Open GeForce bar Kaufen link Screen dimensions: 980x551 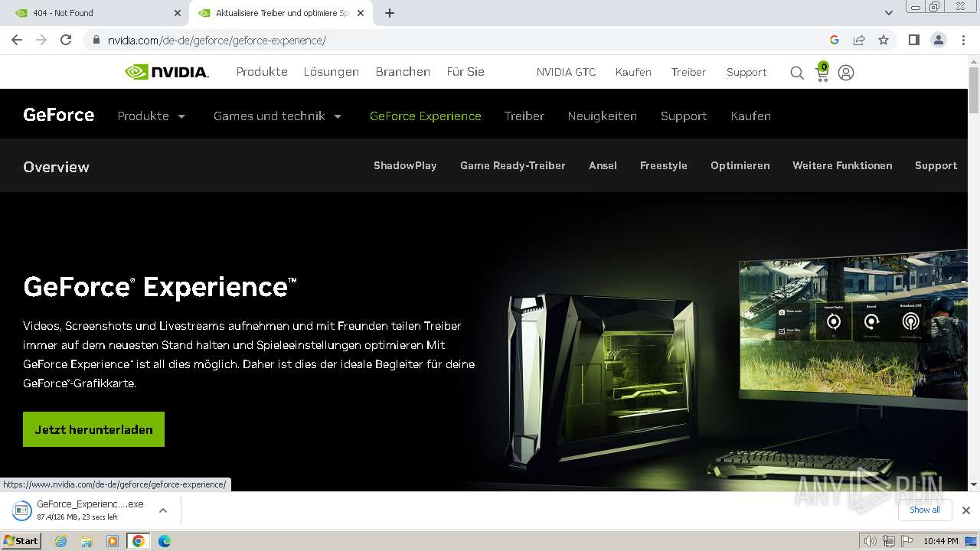(751, 116)
